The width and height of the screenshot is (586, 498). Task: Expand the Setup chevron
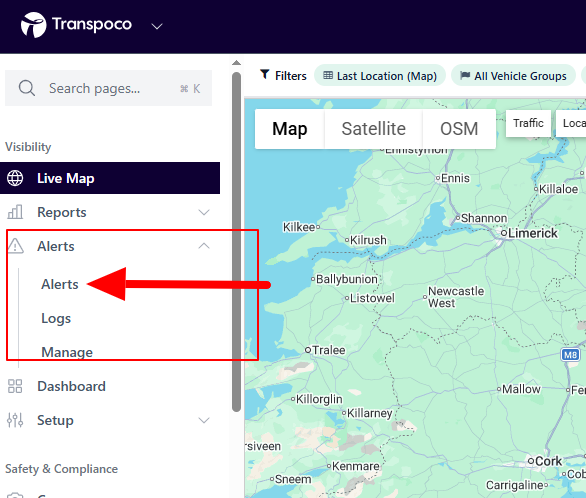[x=204, y=420]
